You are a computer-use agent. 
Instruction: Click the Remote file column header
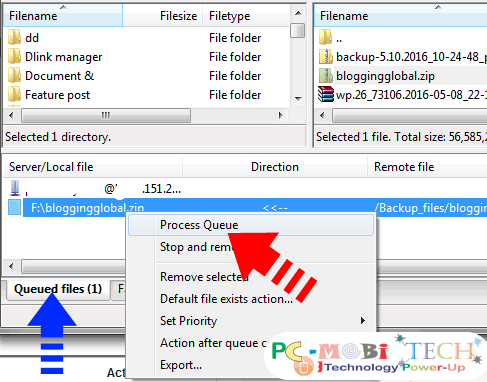tap(427, 167)
